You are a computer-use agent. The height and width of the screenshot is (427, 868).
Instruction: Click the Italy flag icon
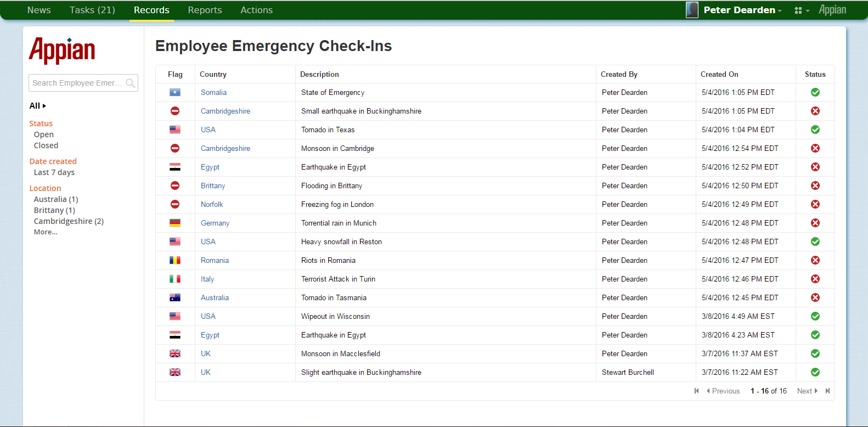pos(175,279)
